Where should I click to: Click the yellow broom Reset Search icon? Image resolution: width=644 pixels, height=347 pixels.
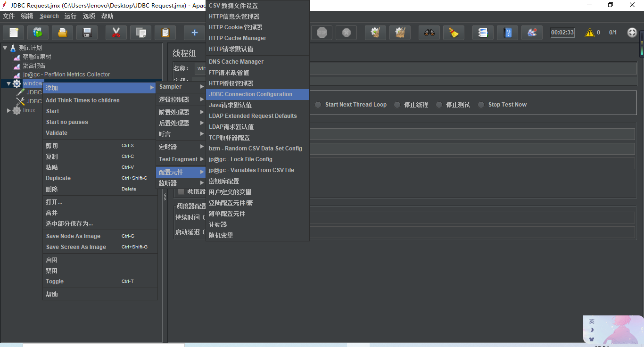[454, 33]
